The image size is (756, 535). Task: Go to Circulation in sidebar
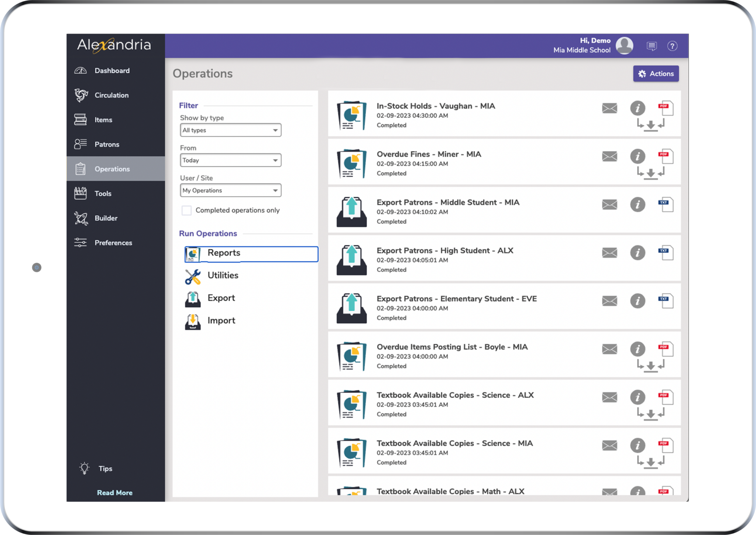point(111,95)
